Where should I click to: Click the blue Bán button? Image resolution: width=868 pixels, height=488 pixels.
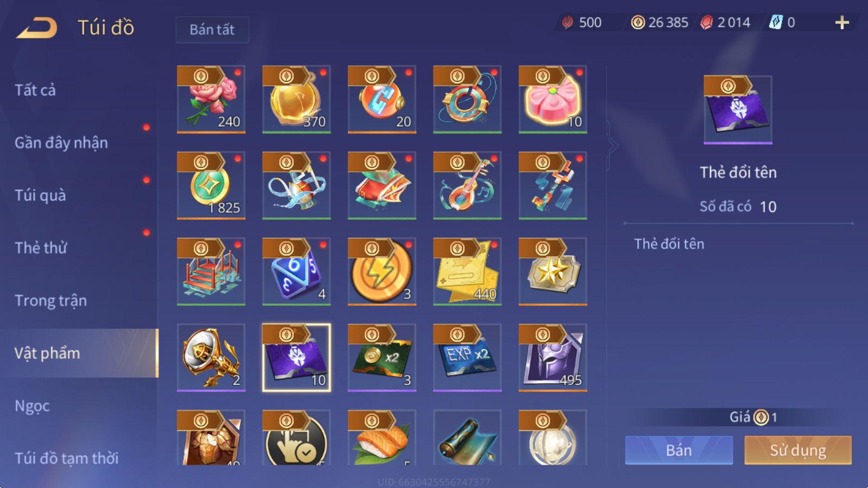679,450
